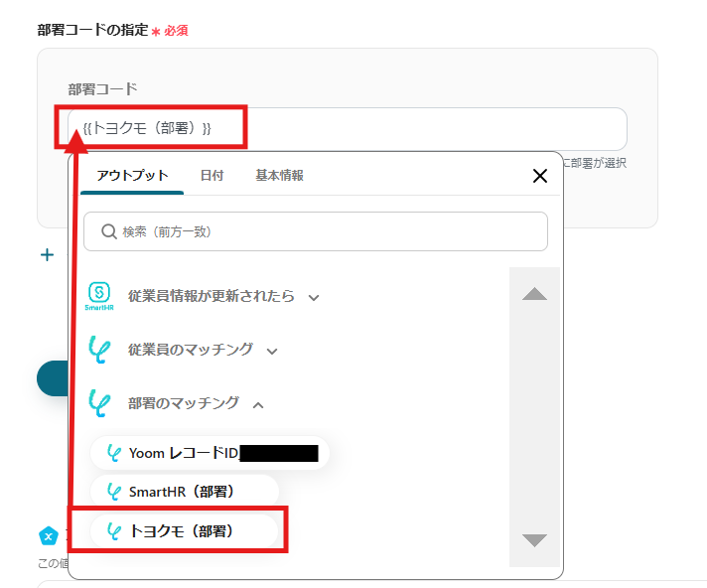Viewport: 707px width, 588px height.
Task: Click 従業員情報が更新されたら section label
Action: (x=212, y=296)
